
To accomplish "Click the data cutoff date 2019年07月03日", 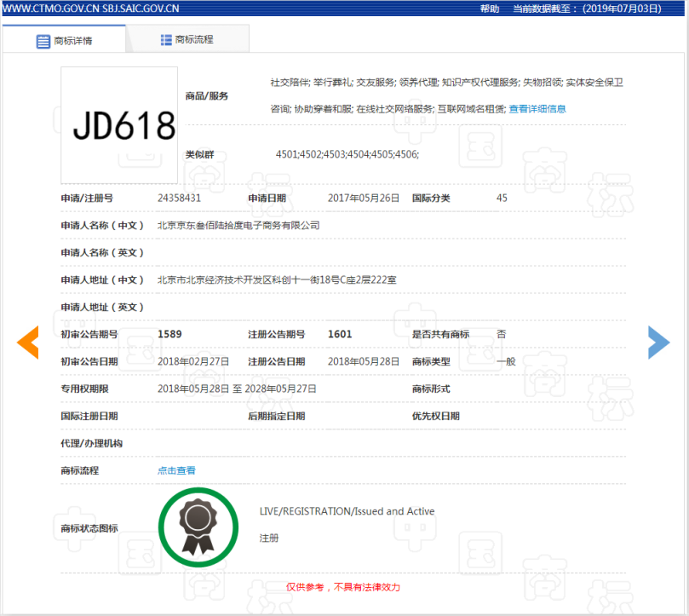I will [622, 9].
